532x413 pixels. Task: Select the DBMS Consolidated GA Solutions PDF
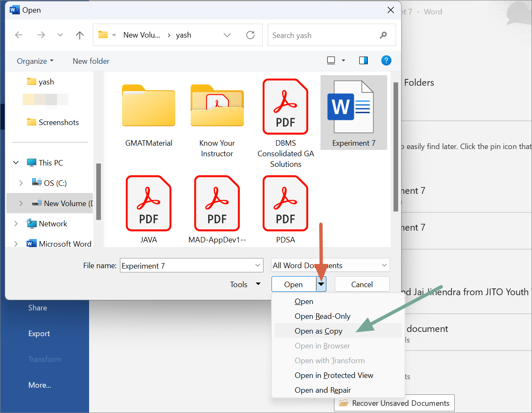pyautogui.click(x=285, y=122)
